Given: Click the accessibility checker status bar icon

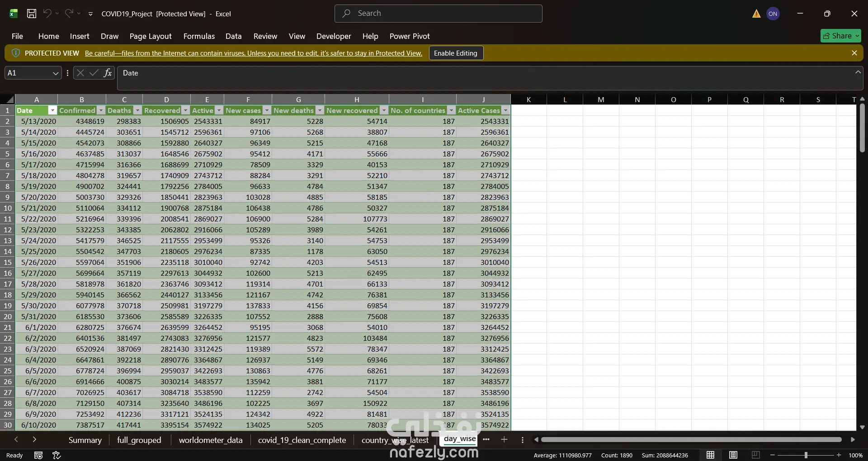Looking at the screenshot, I should coord(57,455).
